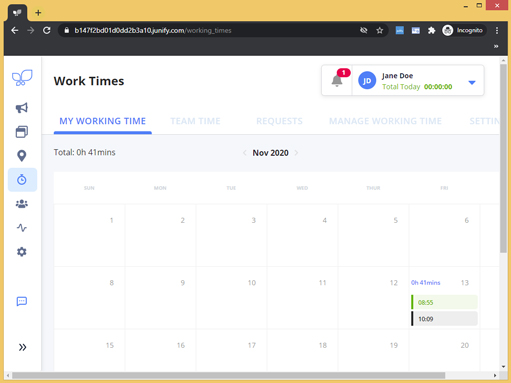Go to next month arrow
Viewport: 511px width, 383px height.
[296, 153]
